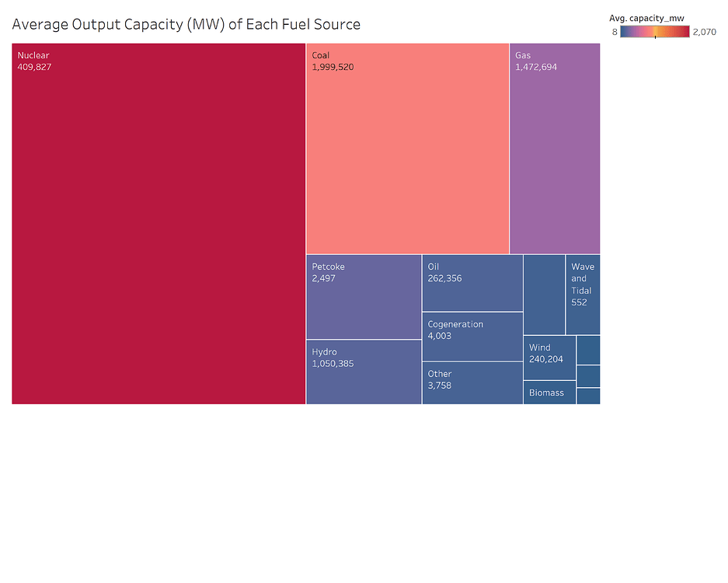This screenshot has width=728, height=583.
Task: Select the Wind treemap tile
Action: coord(549,358)
